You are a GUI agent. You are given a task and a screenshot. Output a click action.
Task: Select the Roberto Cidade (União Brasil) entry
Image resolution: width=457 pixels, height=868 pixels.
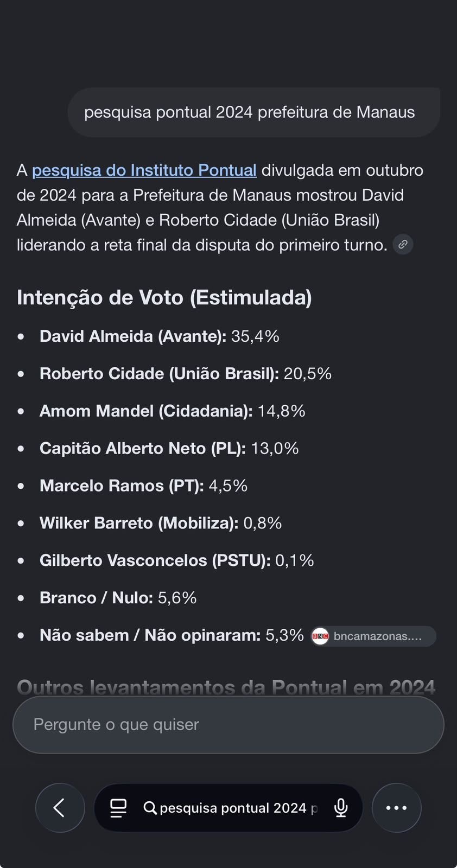186,374
